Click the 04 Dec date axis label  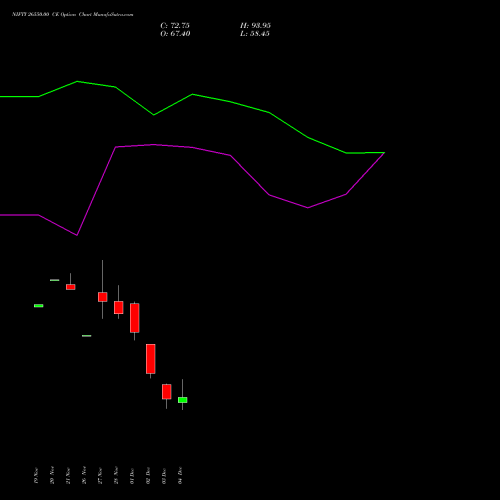pyautogui.click(x=180, y=476)
